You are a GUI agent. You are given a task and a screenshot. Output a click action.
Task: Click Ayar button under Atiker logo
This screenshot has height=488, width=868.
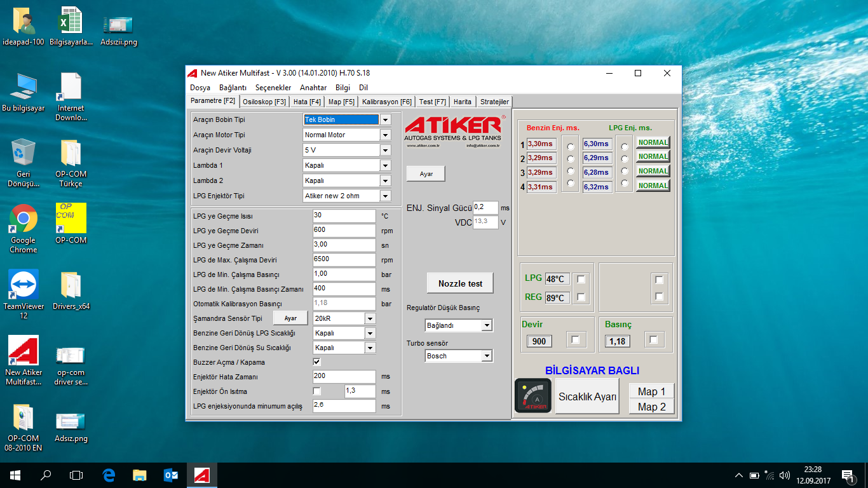tap(426, 173)
